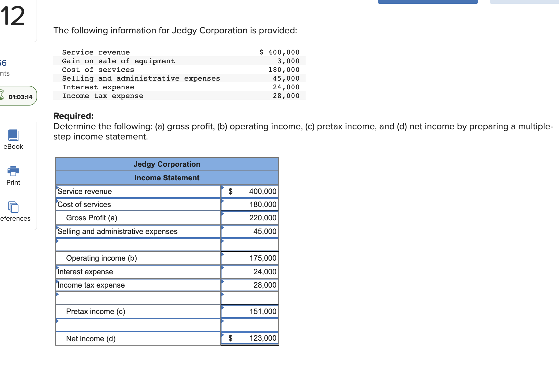Click the blue button at the top of page

coord(428,1)
